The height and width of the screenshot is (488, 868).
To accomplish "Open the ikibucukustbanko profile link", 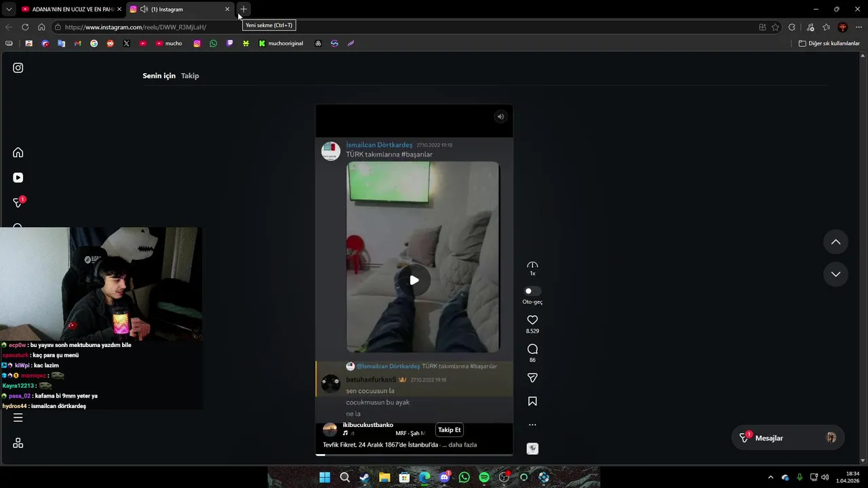I will (x=368, y=425).
